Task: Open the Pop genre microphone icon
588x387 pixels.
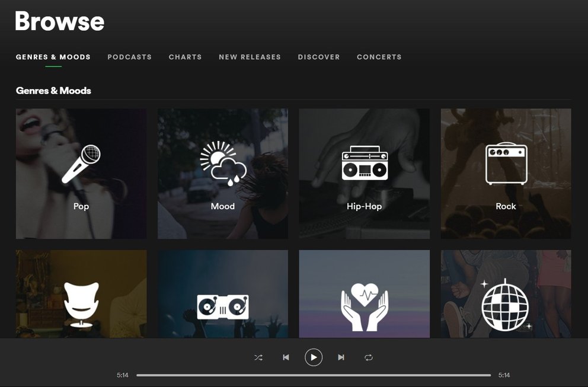Action: point(81,164)
